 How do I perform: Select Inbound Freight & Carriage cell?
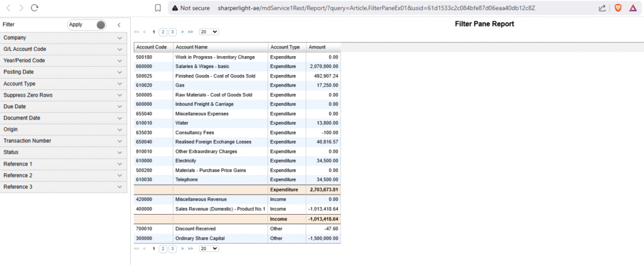click(x=221, y=104)
